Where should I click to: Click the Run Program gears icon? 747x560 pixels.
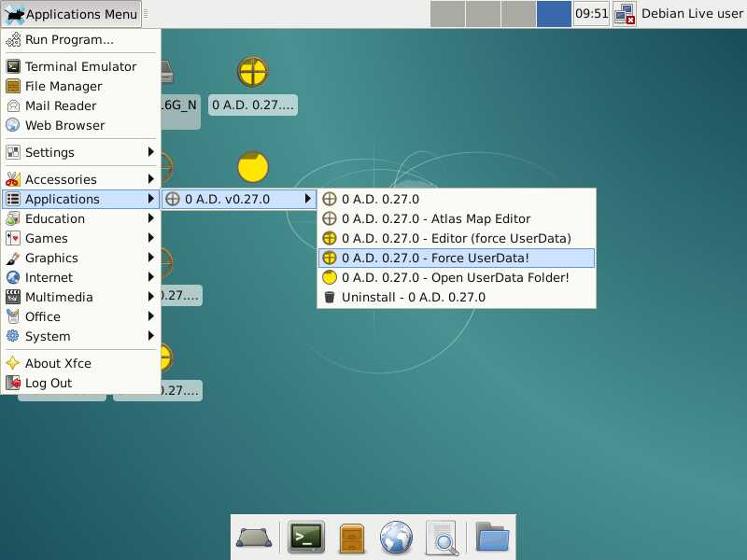click(x=13, y=40)
